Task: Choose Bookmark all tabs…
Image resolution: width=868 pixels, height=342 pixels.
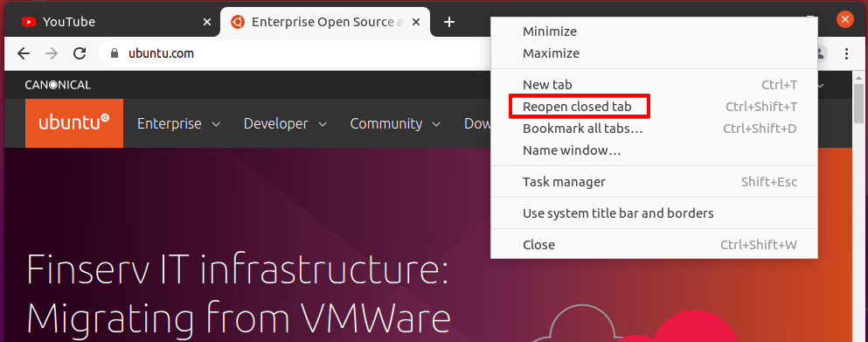Action: point(655,129)
